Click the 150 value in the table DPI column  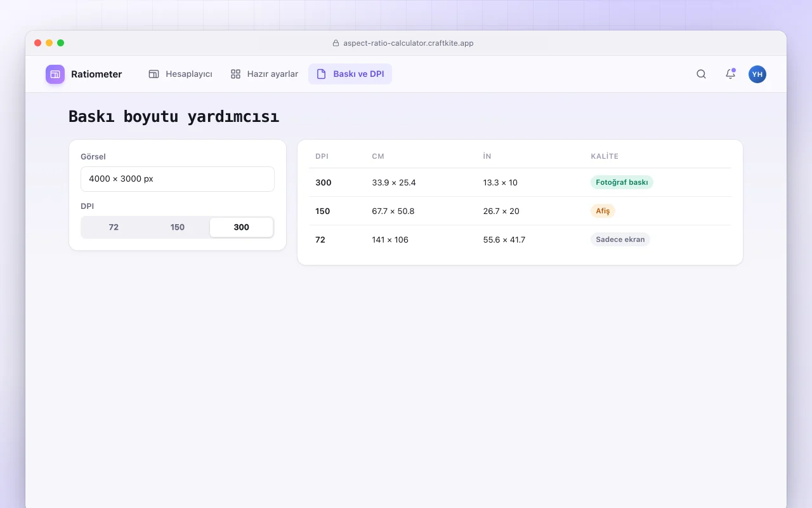(x=323, y=211)
